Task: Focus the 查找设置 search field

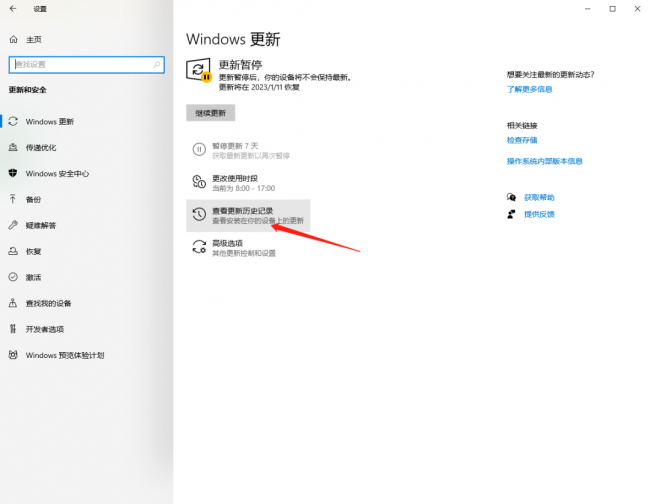Action: click(x=87, y=65)
